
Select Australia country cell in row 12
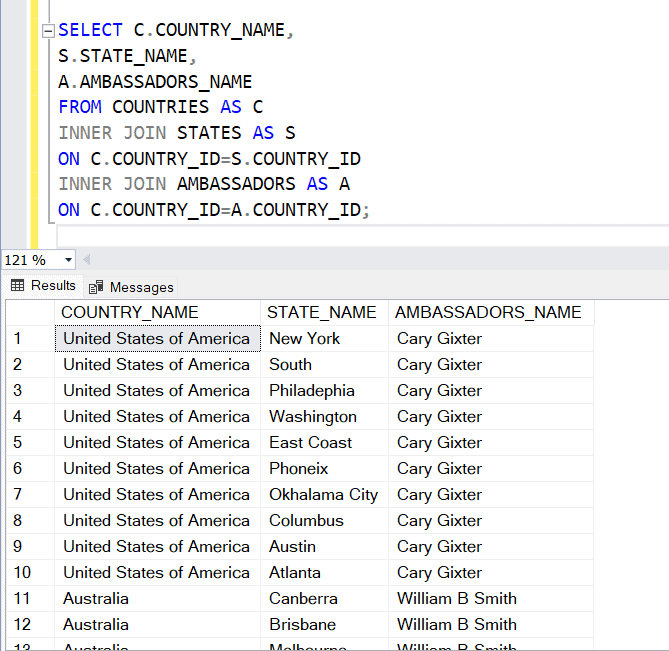click(157, 625)
